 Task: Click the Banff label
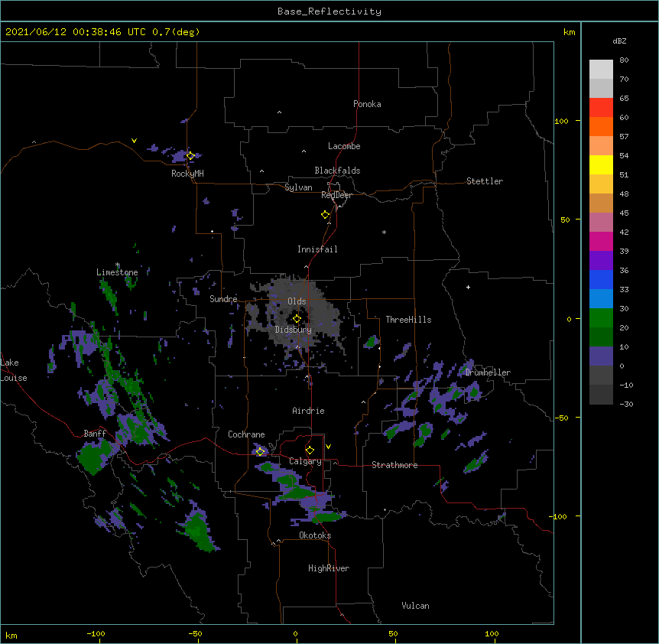click(95, 434)
